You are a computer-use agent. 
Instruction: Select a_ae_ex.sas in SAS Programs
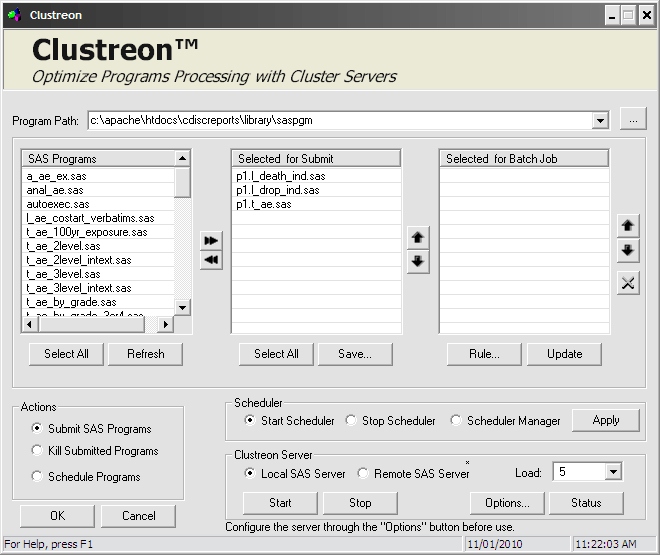point(98,176)
